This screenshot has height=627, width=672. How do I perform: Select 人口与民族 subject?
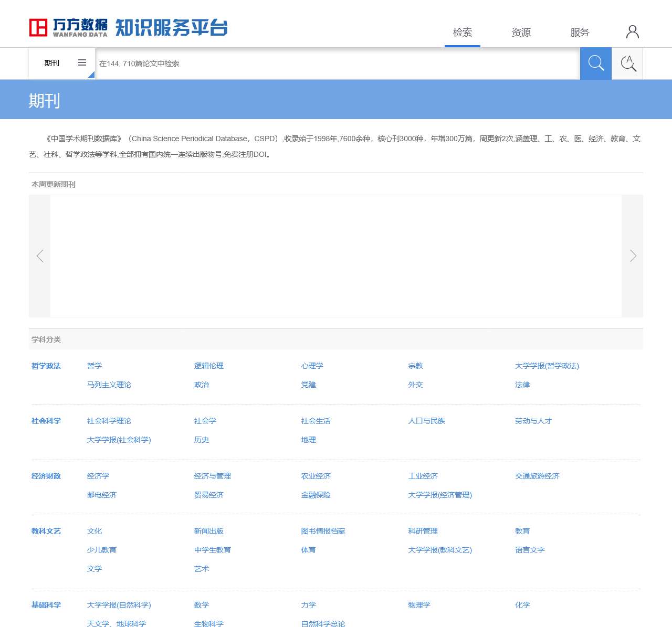tap(427, 421)
